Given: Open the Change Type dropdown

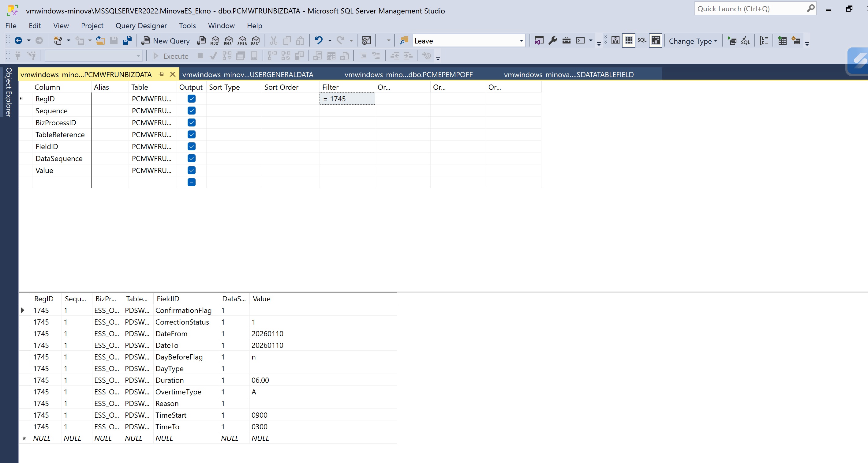Looking at the screenshot, I should [x=693, y=41].
